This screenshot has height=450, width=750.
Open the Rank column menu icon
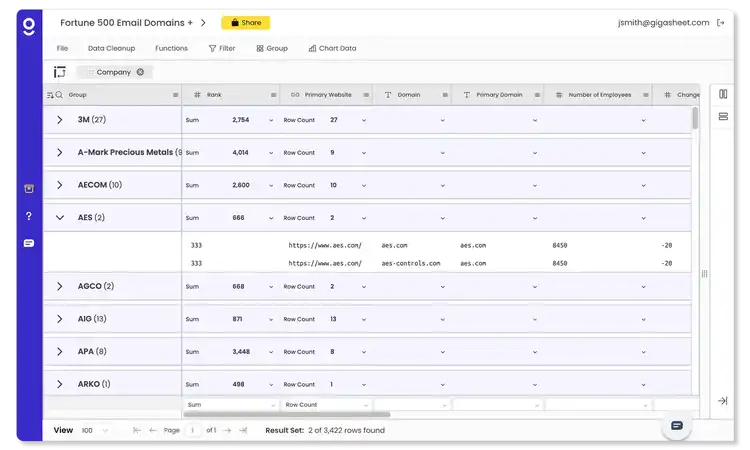coord(274,95)
